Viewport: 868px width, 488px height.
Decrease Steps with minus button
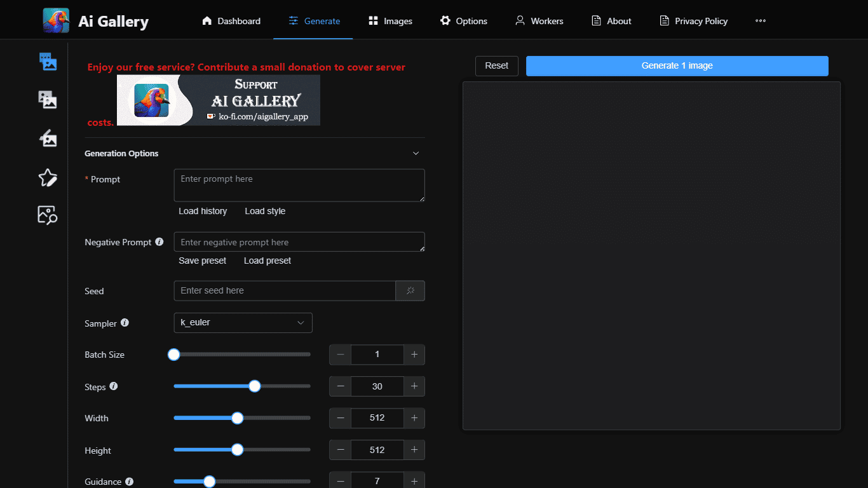coord(341,386)
